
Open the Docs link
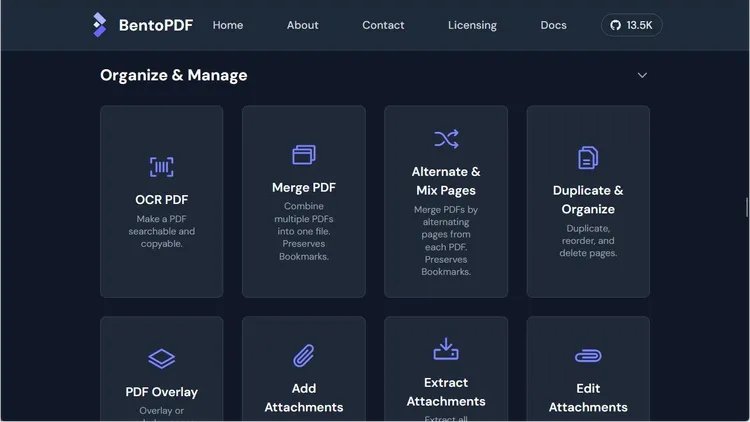point(553,25)
